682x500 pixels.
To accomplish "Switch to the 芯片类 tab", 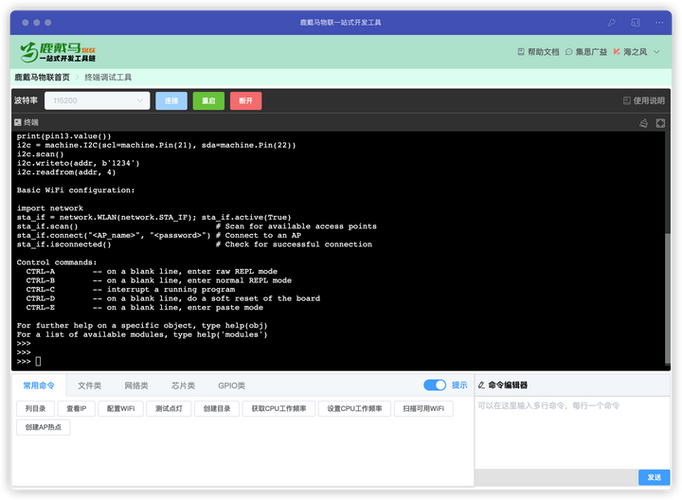I will pyautogui.click(x=183, y=385).
